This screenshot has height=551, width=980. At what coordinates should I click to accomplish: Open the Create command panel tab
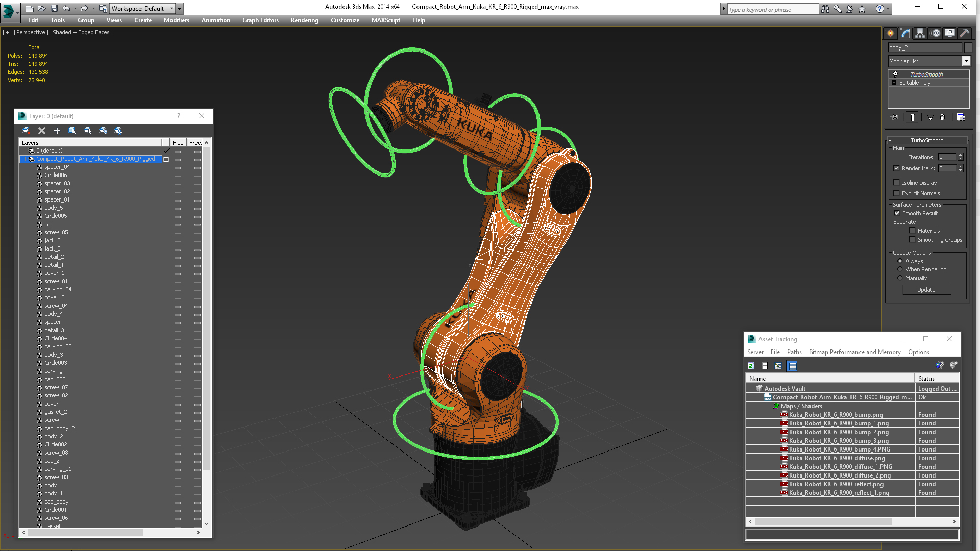[891, 33]
